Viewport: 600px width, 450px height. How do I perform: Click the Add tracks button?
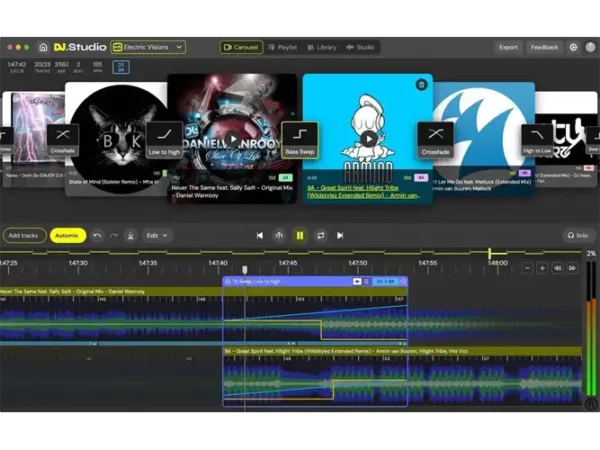(x=24, y=235)
